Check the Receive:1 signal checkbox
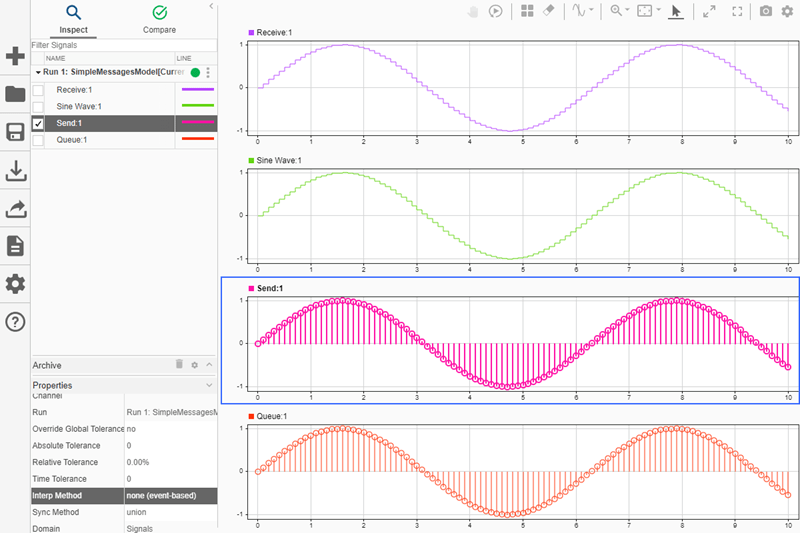 [38, 90]
